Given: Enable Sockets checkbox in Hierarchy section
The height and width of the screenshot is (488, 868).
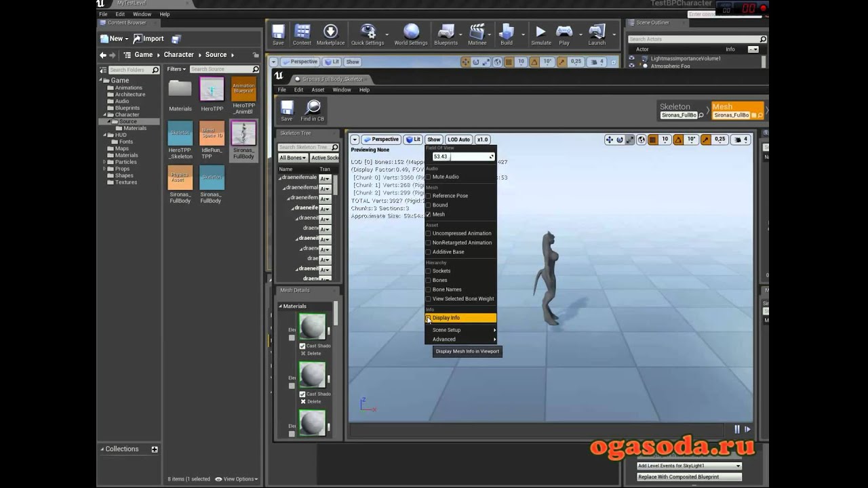Looking at the screenshot, I should click(x=428, y=271).
